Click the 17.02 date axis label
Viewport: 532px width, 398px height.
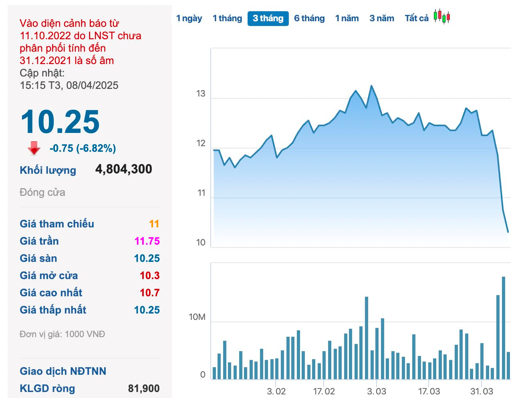click(x=324, y=391)
